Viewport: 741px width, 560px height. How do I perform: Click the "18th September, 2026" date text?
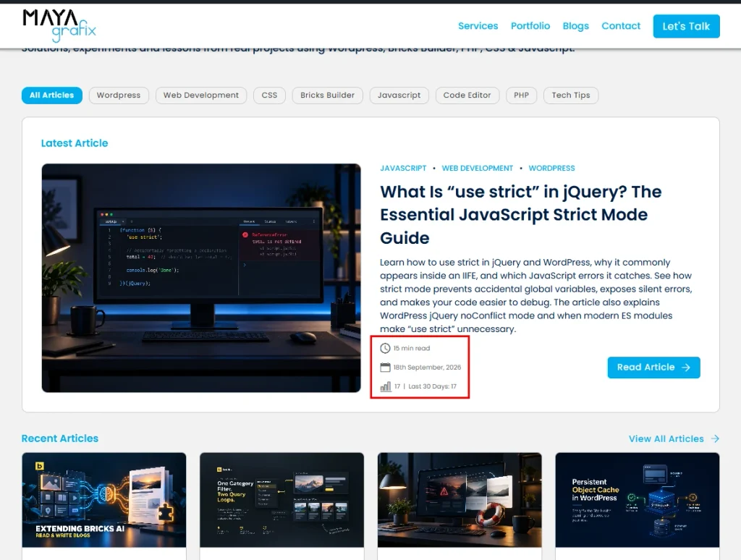(x=427, y=368)
